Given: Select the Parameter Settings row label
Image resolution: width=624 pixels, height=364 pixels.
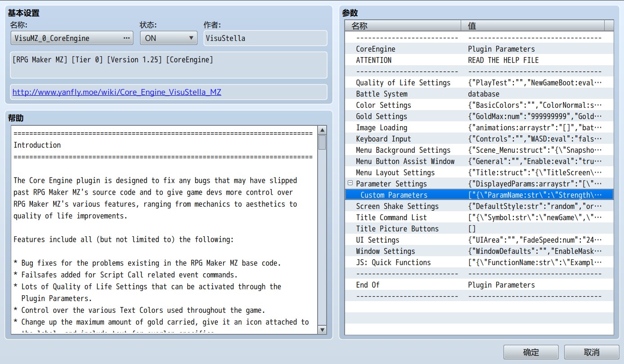Looking at the screenshot, I should click(x=391, y=184).
